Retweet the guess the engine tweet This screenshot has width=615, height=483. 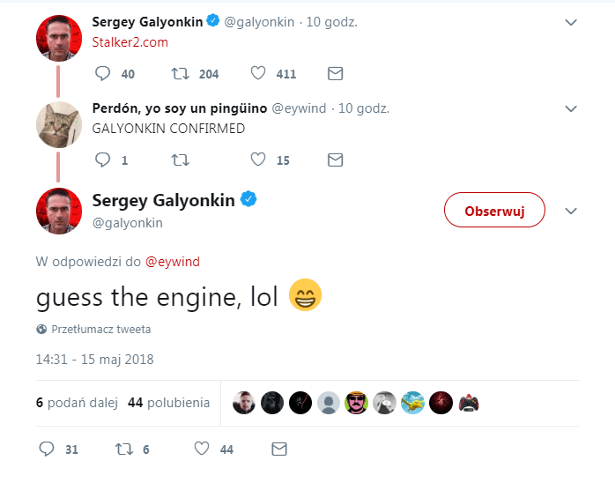(124, 449)
